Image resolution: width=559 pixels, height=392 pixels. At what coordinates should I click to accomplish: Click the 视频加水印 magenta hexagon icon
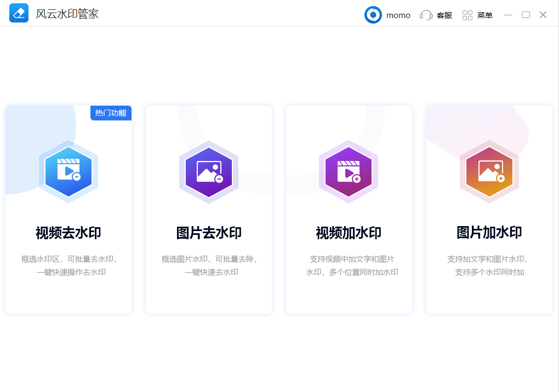pos(349,171)
